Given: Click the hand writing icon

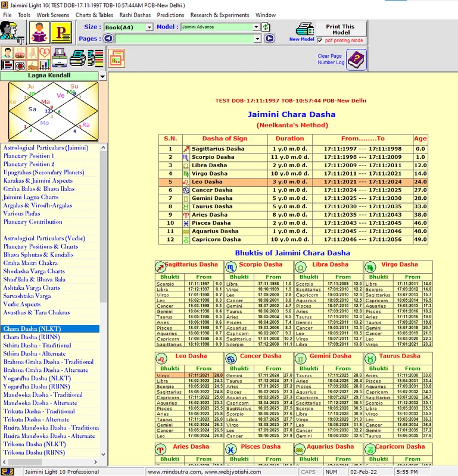Looking at the screenshot, I should [x=32, y=65].
